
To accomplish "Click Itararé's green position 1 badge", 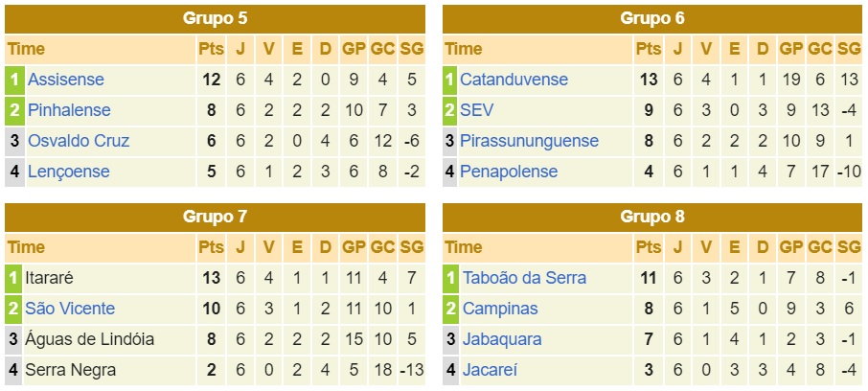I will tap(13, 278).
